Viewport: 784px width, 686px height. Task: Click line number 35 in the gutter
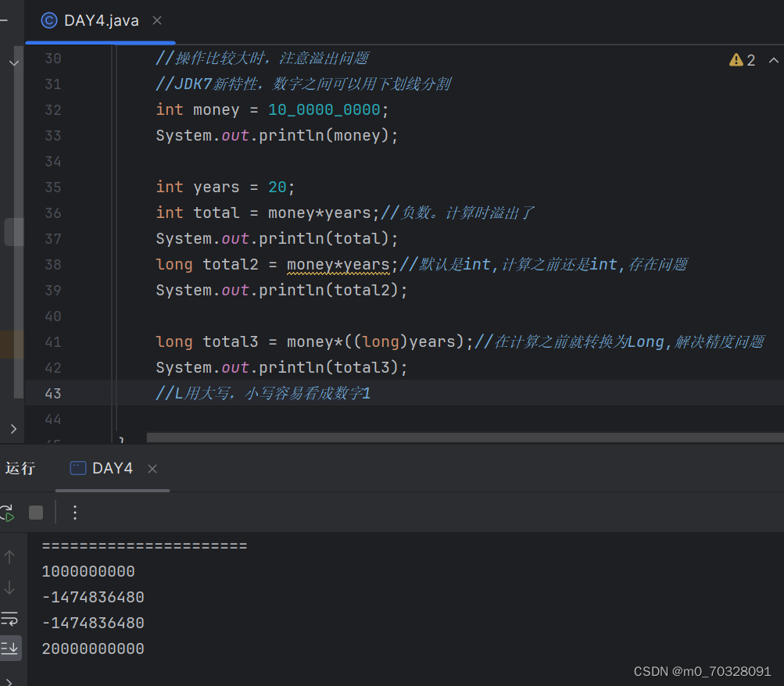coord(52,187)
